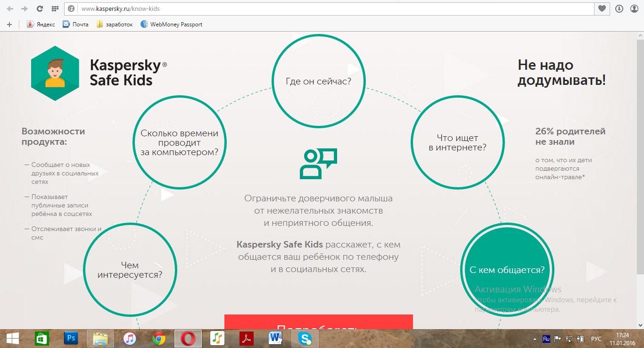Select the 'Где он сейчас?' circle
The image size is (644, 348).
(319, 81)
